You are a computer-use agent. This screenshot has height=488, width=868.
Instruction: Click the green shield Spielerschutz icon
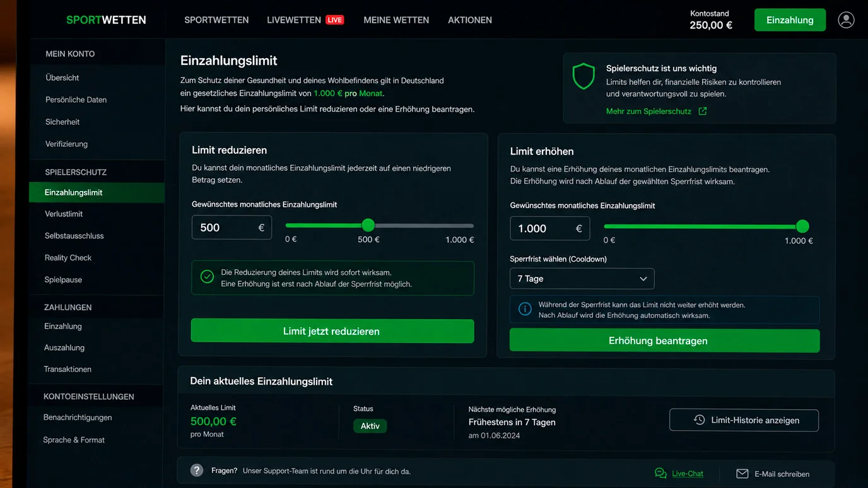[x=584, y=76]
